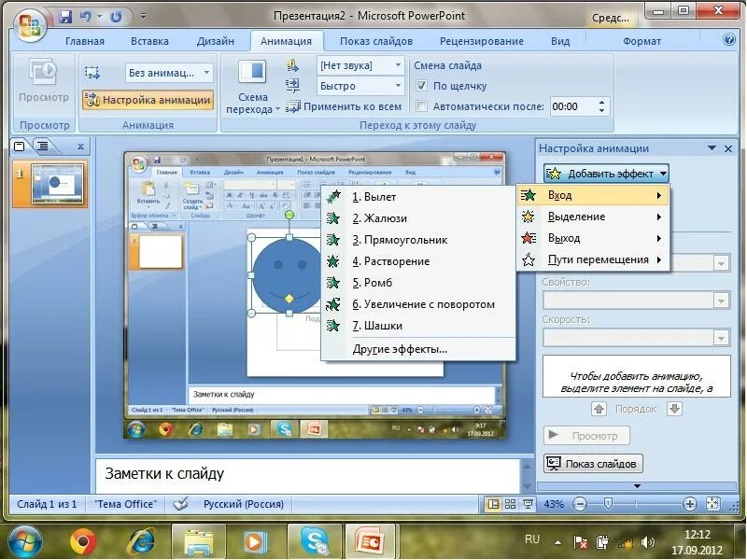The image size is (747, 560).
Task: Open the Без анимации dropdown
Action: pos(206,73)
